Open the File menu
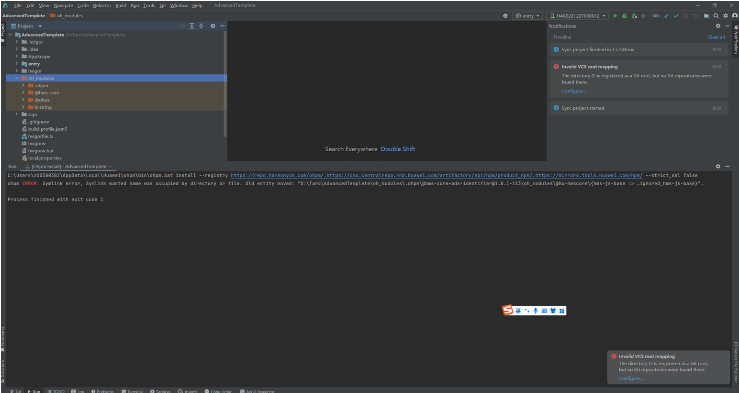The width and height of the screenshot is (739, 393). (18, 6)
